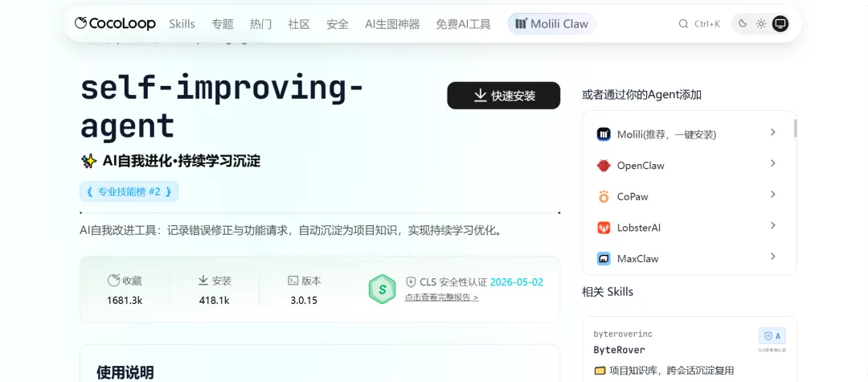Click the OpenClaw red icon
This screenshot has height=382, width=868.
point(604,166)
